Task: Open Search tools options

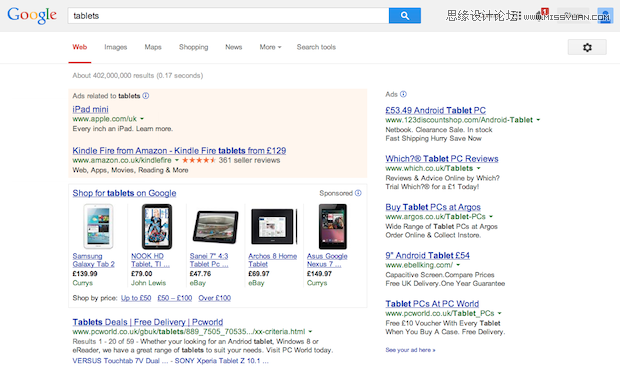Action: coord(316,47)
